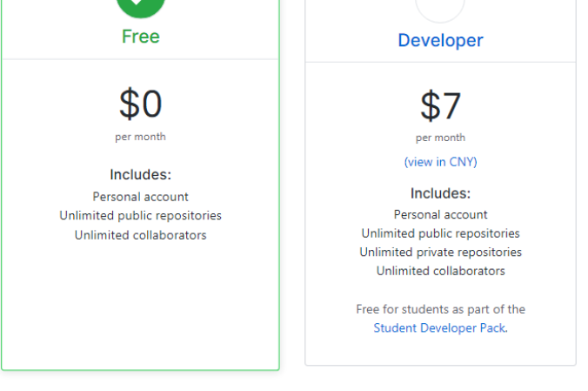
Task: Click 'per month' under the $7 price
Action: [441, 138]
